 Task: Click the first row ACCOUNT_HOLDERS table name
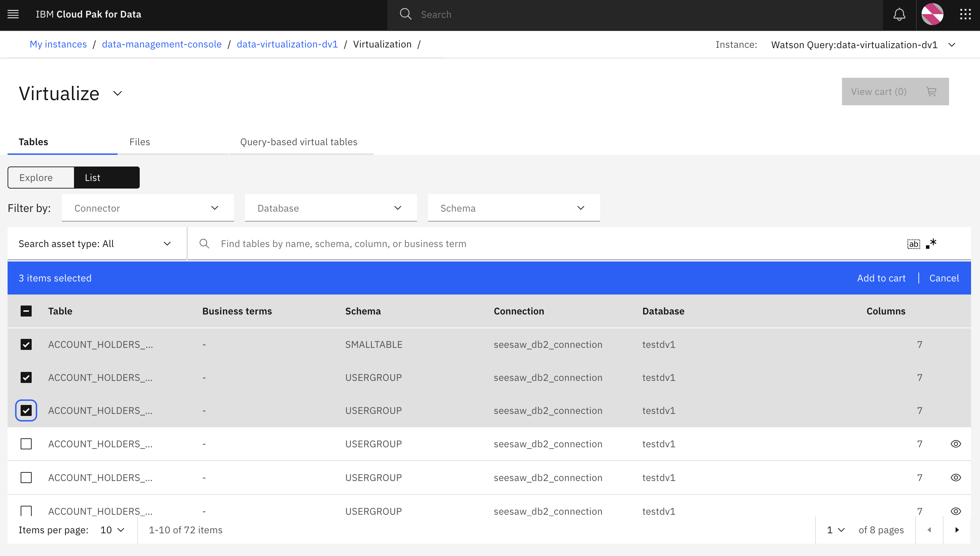[100, 344]
